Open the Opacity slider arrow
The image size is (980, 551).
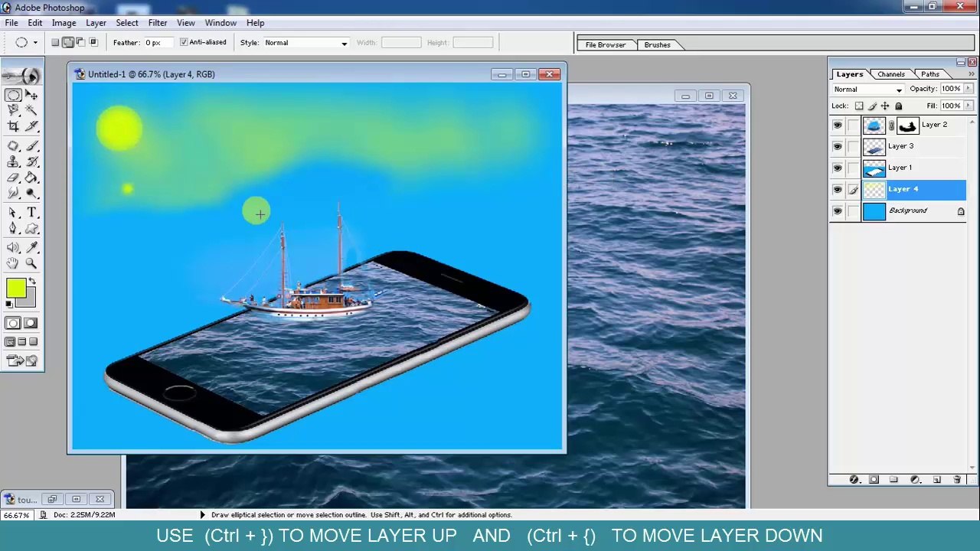coord(968,89)
